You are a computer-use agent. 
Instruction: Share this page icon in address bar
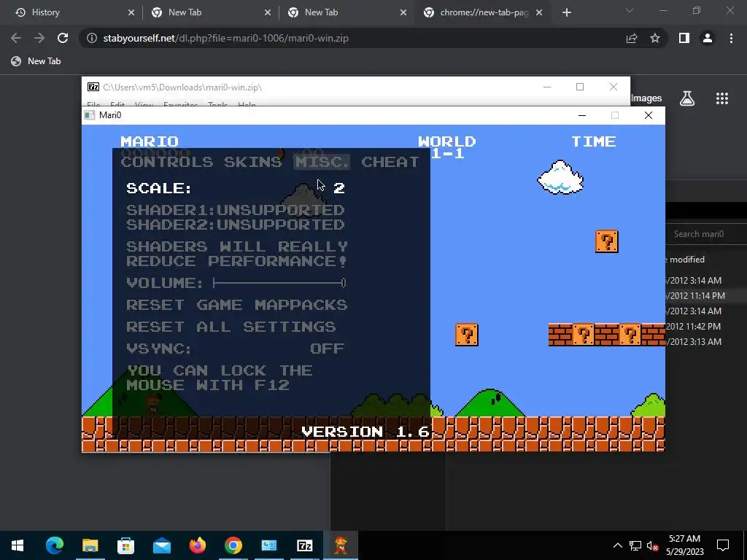[632, 38]
